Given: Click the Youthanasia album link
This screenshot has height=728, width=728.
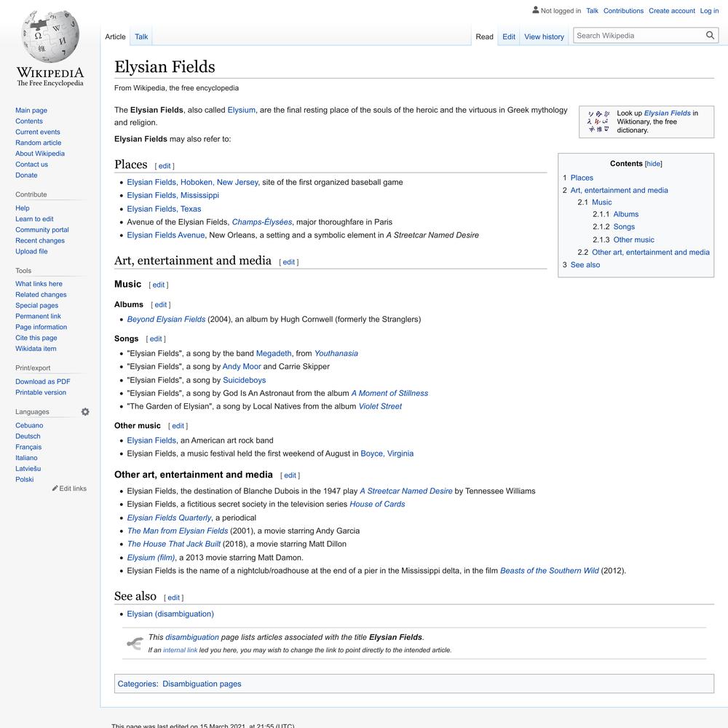Looking at the screenshot, I should (x=336, y=353).
